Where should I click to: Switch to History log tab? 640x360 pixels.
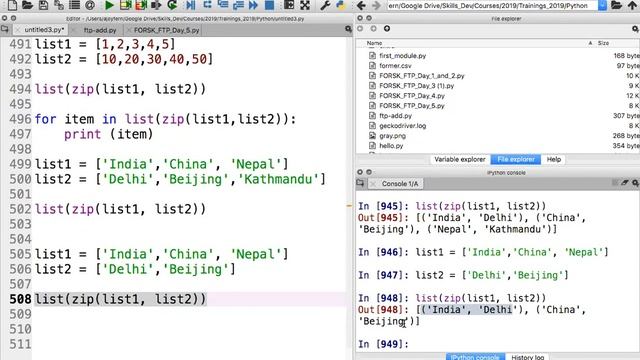click(x=527, y=357)
